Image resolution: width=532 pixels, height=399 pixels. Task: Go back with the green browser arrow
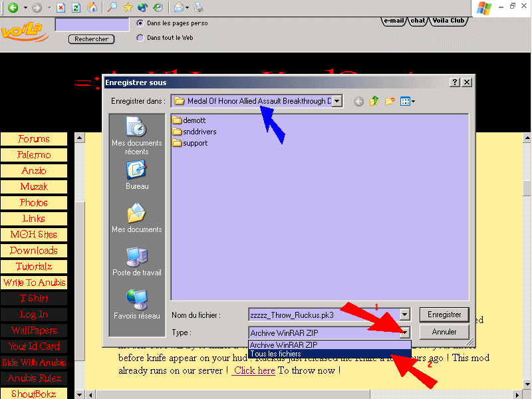13,7
